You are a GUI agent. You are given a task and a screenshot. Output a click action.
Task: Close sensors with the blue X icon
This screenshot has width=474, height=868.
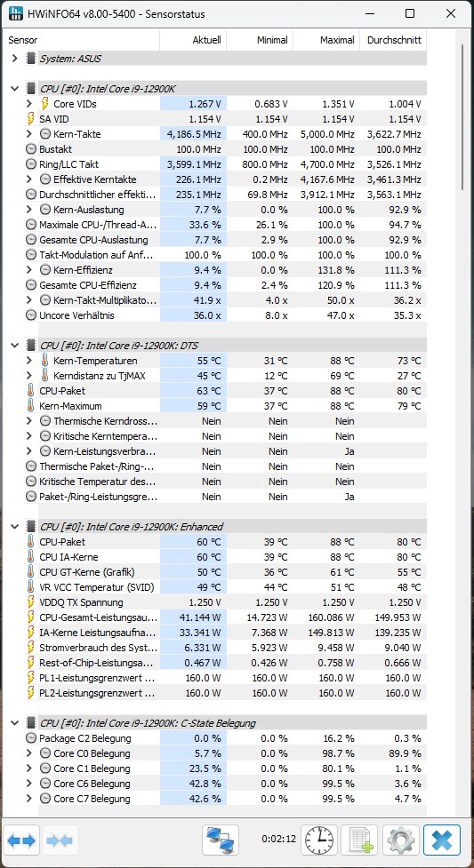click(x=442, y=840)
